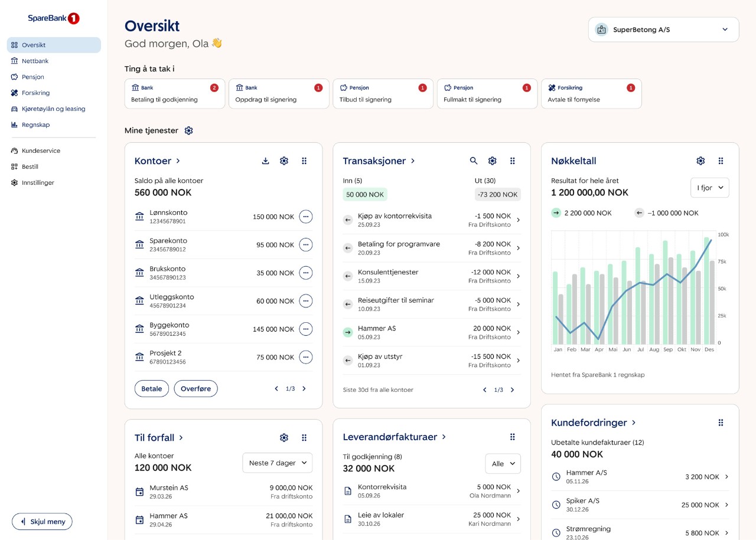Go to next page in Transaksjoner list
This screenshot has width=756, height=540.
(512, 390)
